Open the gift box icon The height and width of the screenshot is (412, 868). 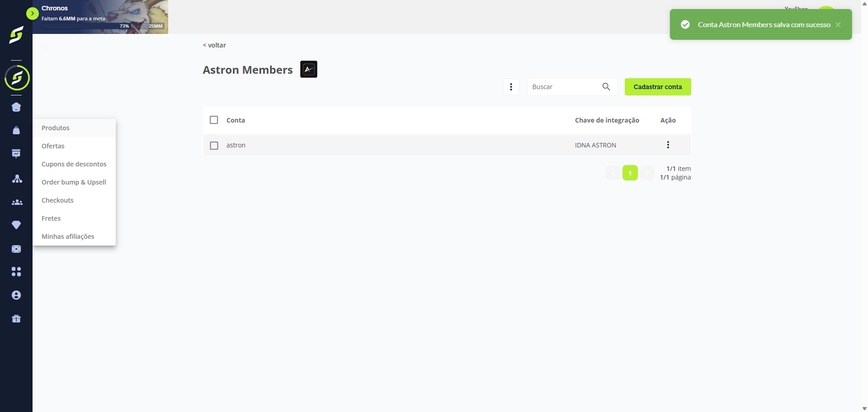click(16, 319)
